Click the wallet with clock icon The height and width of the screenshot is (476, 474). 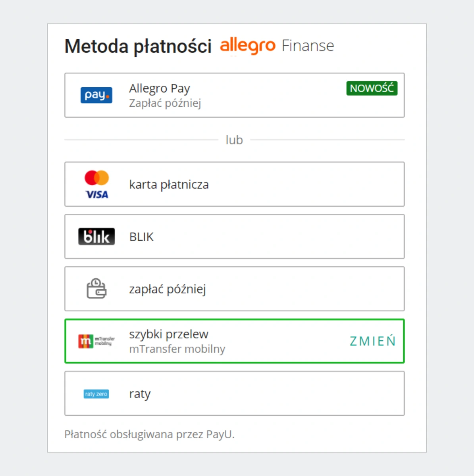pos(96,289)
